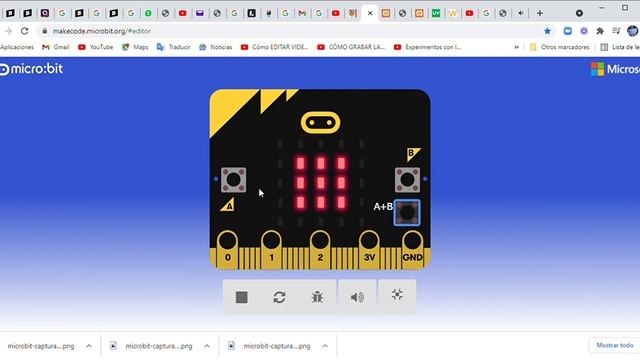Viewport: 640px width, 360px height.
Task: Click pin 0 on the board
Action: (x=228, y=249)
